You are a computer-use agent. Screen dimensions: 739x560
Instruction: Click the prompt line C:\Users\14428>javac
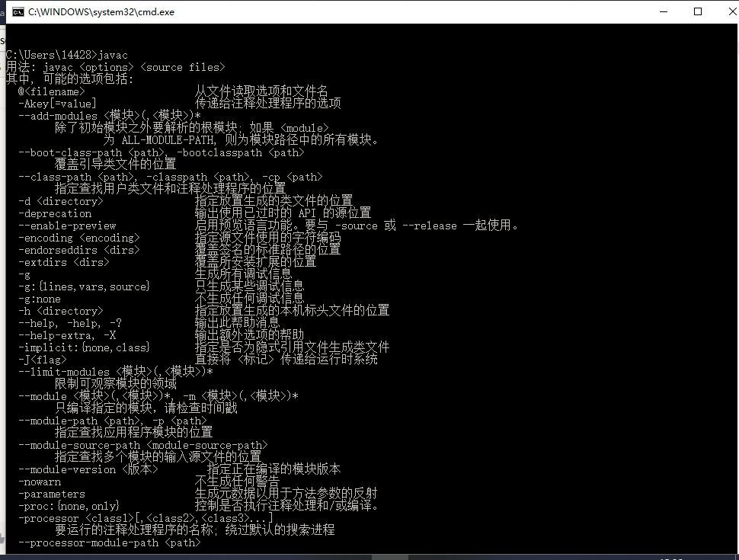66,55
